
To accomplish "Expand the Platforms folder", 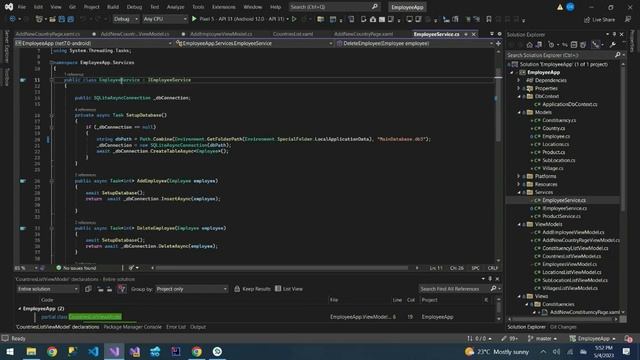I will [x=519, y=176].
